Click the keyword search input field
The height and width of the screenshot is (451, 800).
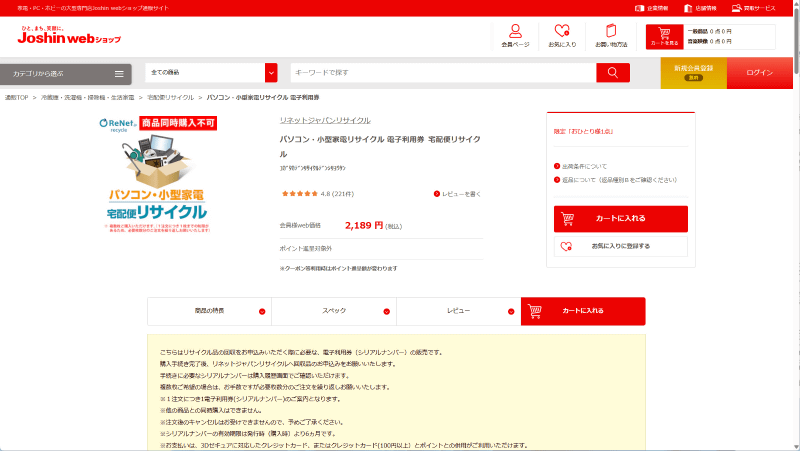tap(443, 72)
